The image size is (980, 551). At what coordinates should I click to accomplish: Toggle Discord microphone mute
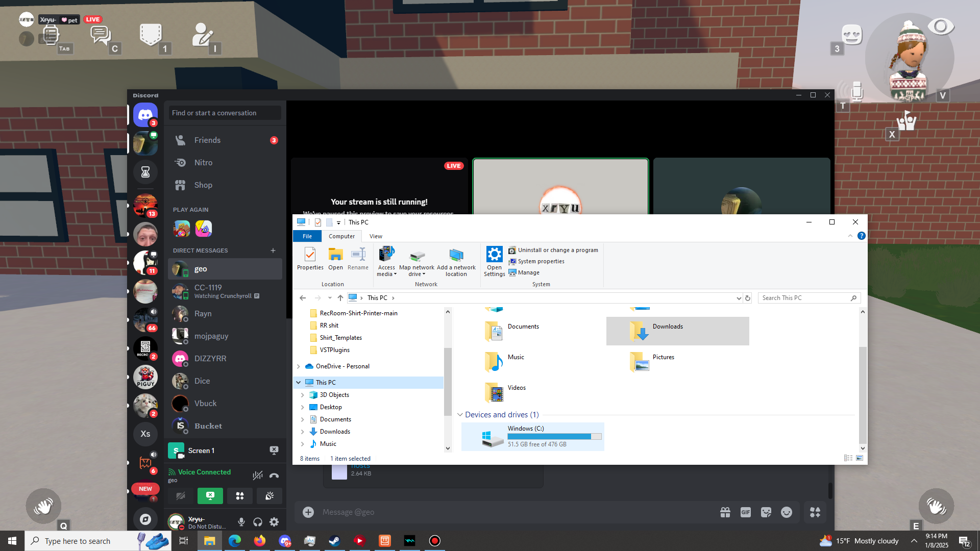pos(241,522)
